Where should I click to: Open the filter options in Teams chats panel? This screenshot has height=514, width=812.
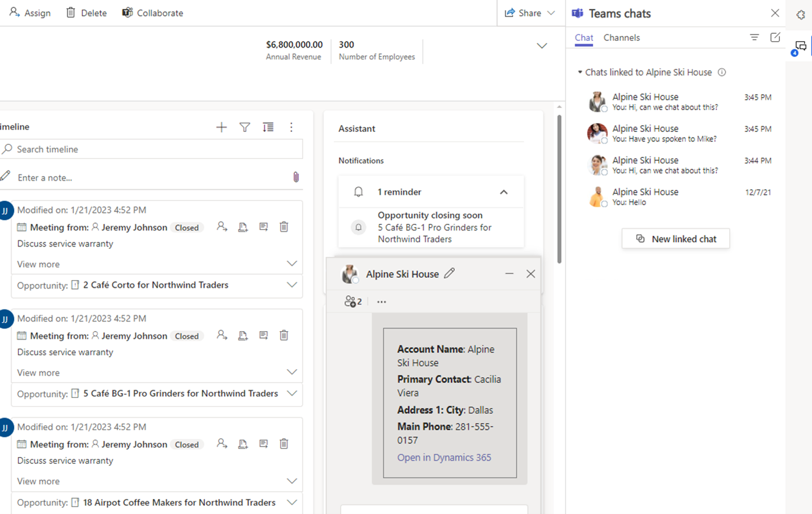(x=754, y=37)
